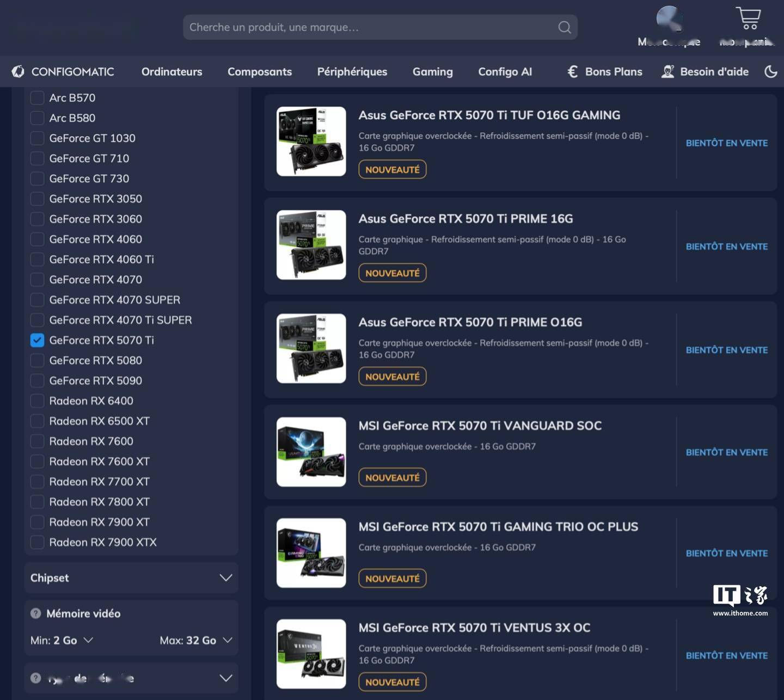The image size is (784, 700).
Task: Check the Arc B580 checkbox
Action: 37,118
